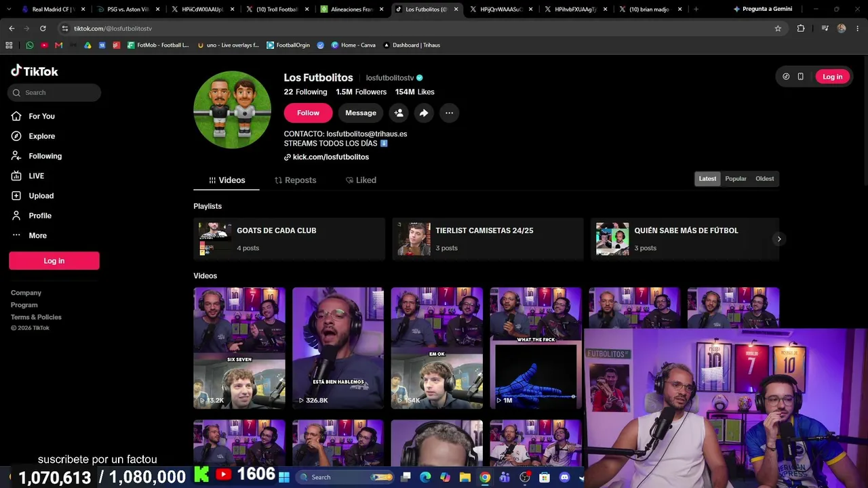Viewport: 868px width, 488px height.
Task: Reload the TikTok page
Action: click(43, 28)
